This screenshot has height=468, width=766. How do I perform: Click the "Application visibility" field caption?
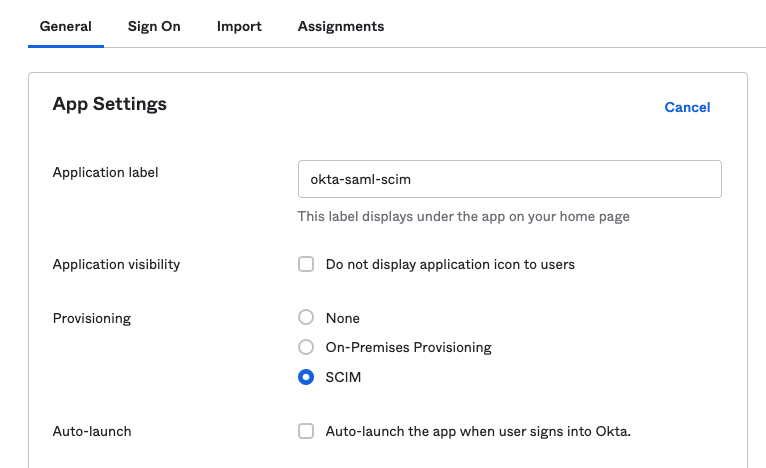tap(116, 264)
